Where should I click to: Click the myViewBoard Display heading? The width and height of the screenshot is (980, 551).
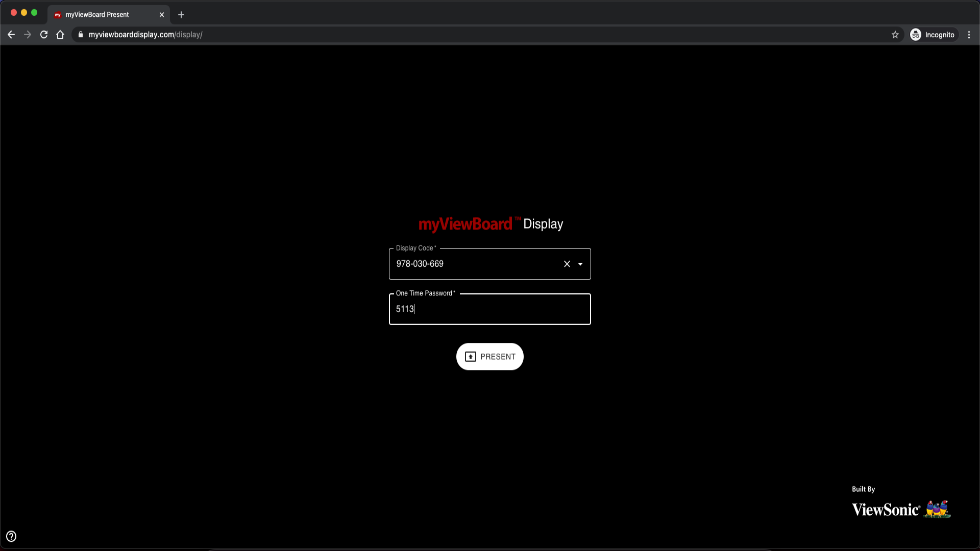click(490, 224)
